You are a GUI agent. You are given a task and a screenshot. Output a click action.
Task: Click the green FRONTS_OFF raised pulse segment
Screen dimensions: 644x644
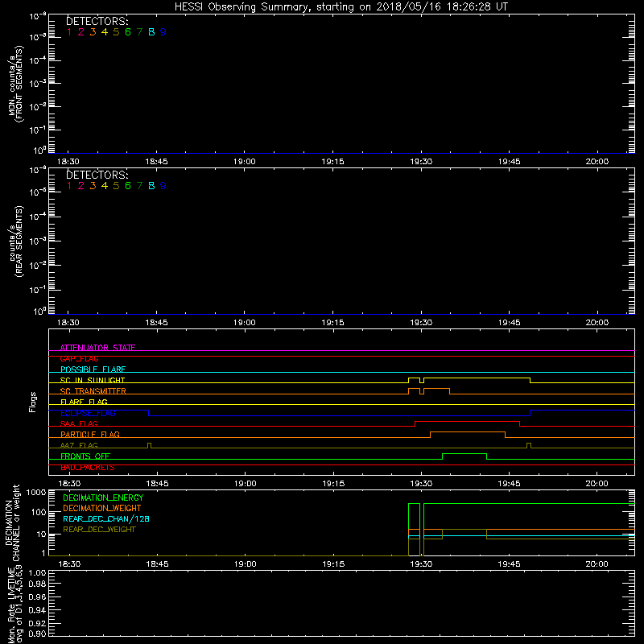pos(464,454)
